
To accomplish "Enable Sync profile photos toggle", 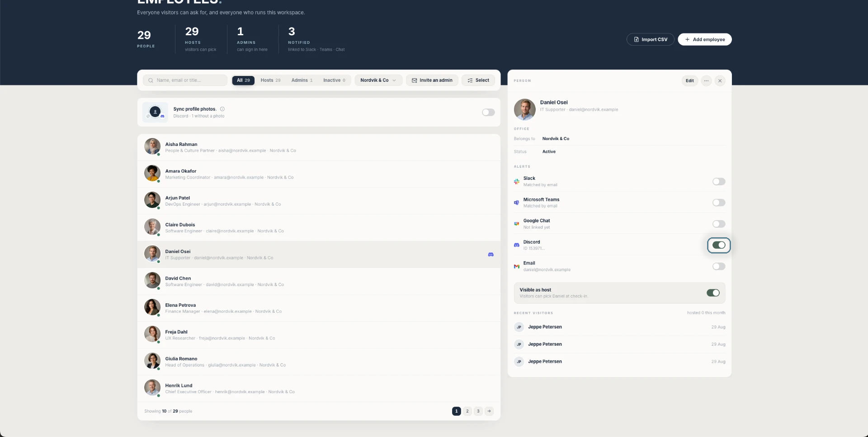I will coord(488,112).
